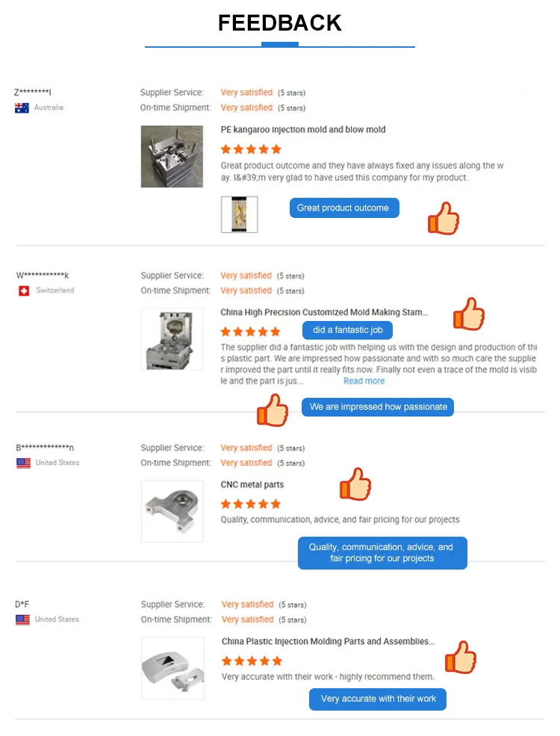This screenshot has height=736, width=560.
Task: Click the star rating under PE kangaroo mold
Action: pos(251,149)
